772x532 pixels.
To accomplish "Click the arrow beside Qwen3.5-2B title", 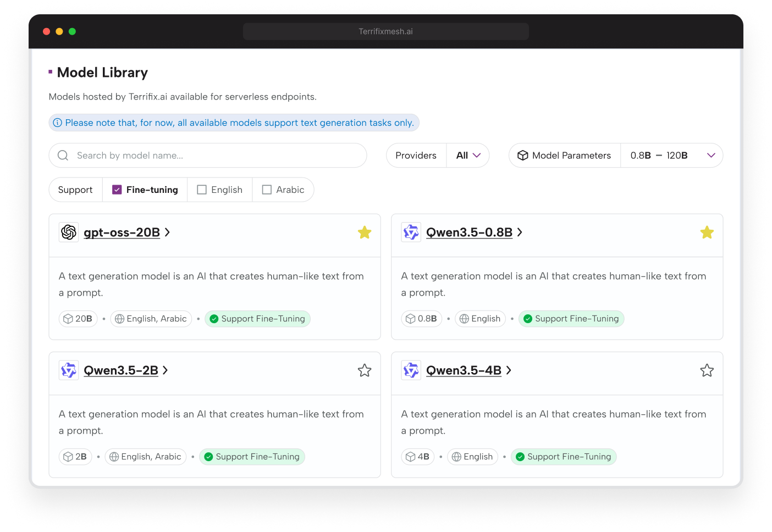I will (165, 370).
